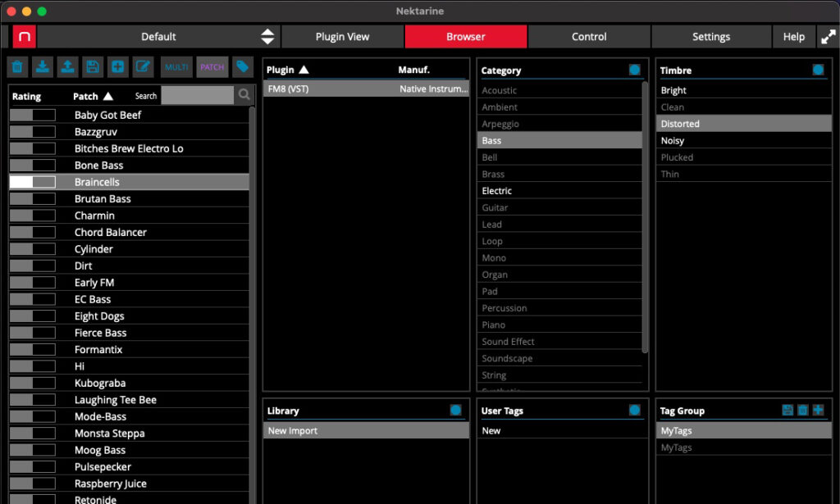Click the blue circle in Timbre header
This screenshot has width=840, height=504.
coord(818,70)
